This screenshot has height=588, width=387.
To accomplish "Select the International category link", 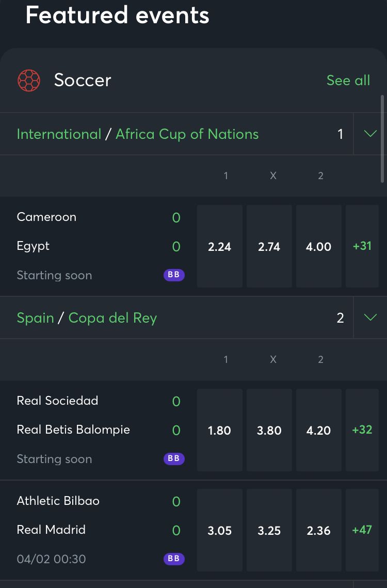I will [59, 134].
